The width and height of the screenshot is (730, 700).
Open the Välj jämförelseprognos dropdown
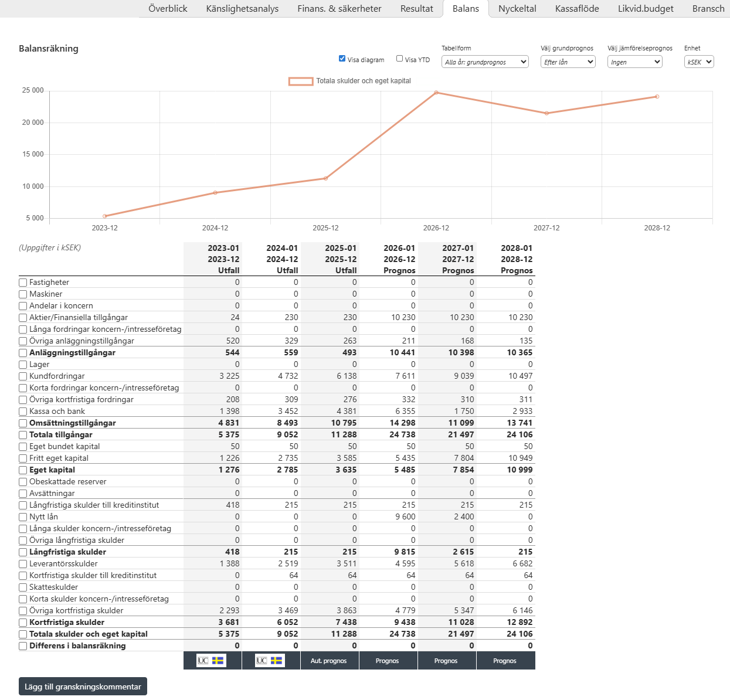(635, 62)
